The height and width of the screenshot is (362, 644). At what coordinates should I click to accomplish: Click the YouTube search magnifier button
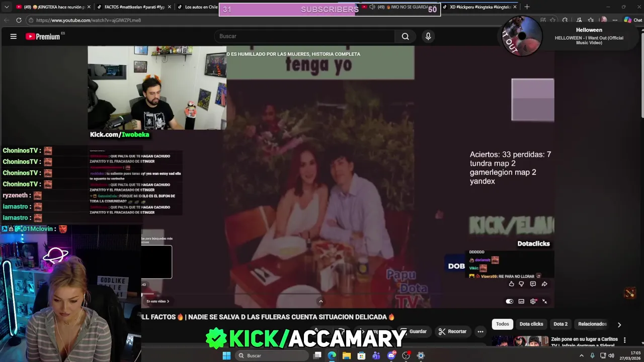pos(405,36)
